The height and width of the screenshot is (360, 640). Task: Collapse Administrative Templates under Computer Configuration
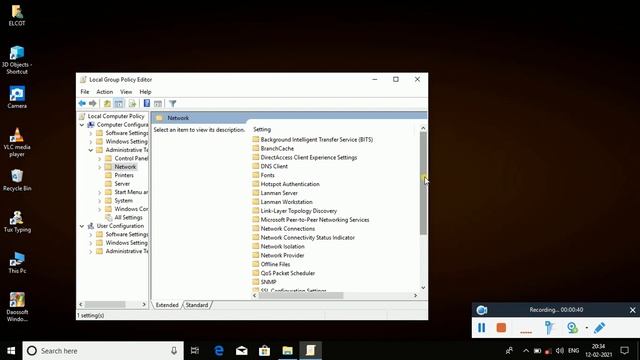[x=91, y=150]
